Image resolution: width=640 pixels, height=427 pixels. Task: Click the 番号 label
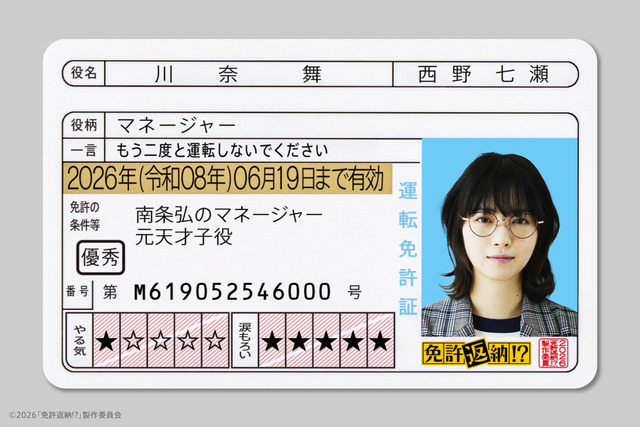point(77,291)
